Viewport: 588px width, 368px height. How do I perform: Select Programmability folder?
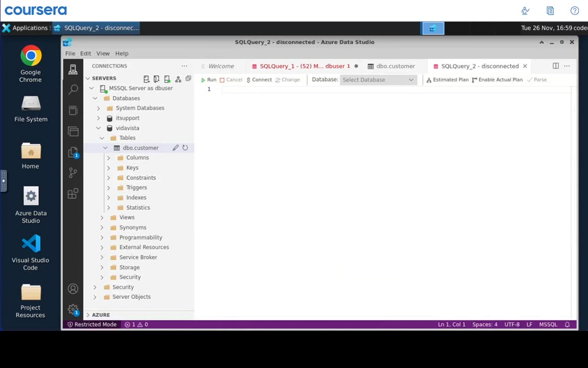pyautogui.click(x=141, y=237)
